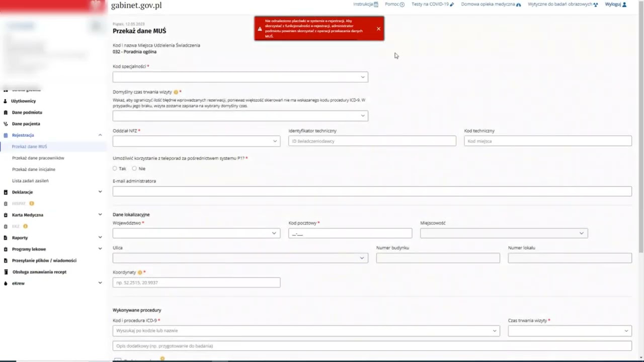Click the Użytkownicy person icon in sidebar
The height and width of the screenshot is (362, 644).
pyautogui.click(x=6, y=101)
